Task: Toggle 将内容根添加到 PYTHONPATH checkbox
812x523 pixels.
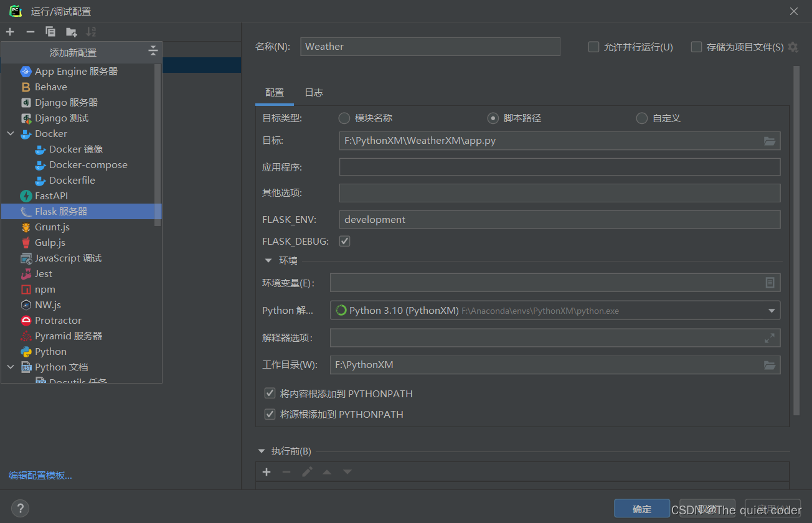Action: [270, 393]
